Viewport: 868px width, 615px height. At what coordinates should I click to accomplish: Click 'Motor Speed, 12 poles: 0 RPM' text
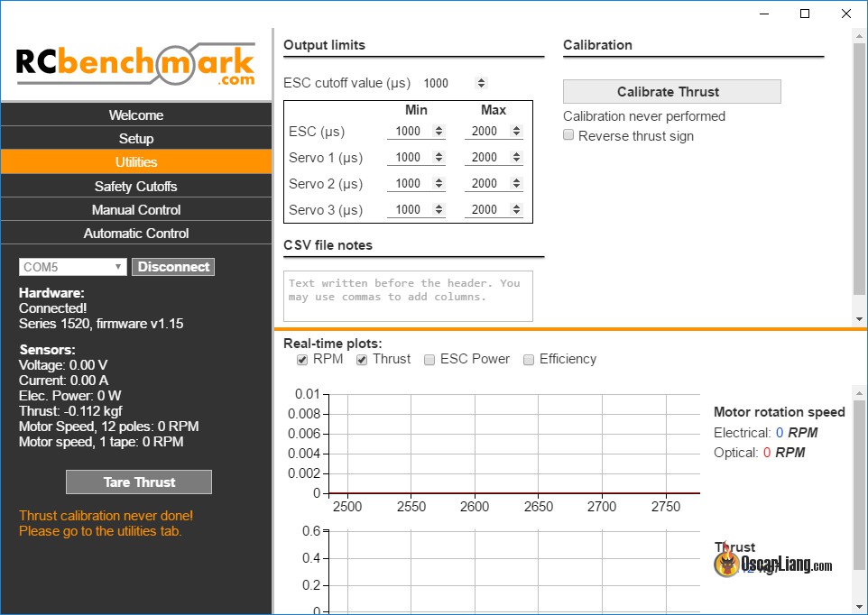[x=108, y=427]
